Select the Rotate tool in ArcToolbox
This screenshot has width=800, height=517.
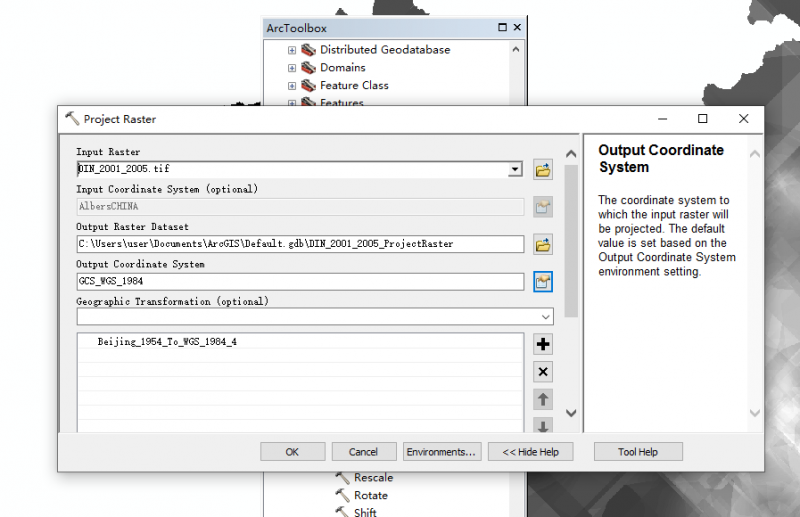click(x=370, y=495)
